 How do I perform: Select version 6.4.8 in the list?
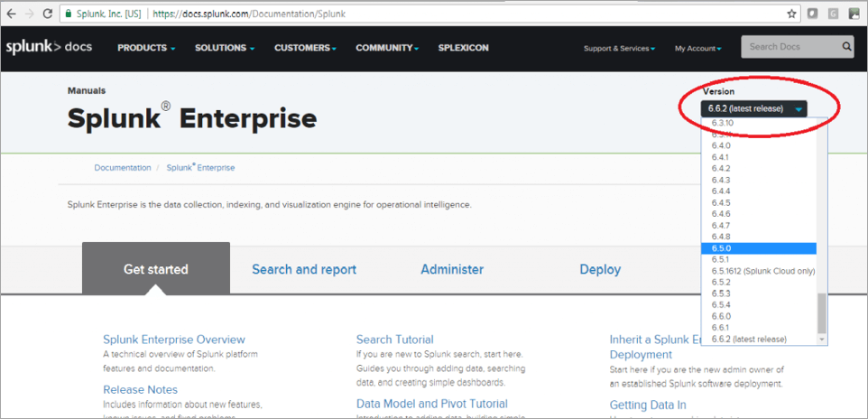tap(759, 237)
